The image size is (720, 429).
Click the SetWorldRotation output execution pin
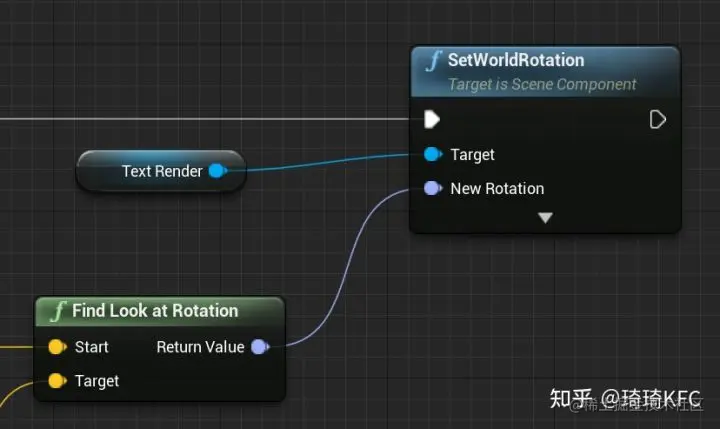[658, 119]
